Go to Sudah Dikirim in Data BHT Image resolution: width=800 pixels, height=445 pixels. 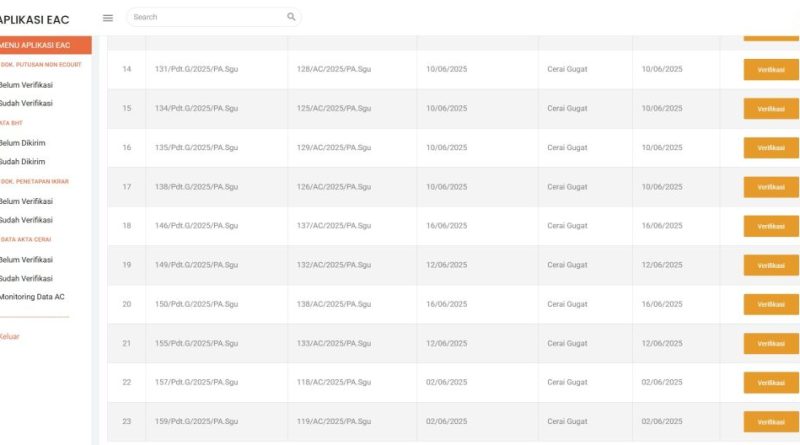[x=23, y=161]
